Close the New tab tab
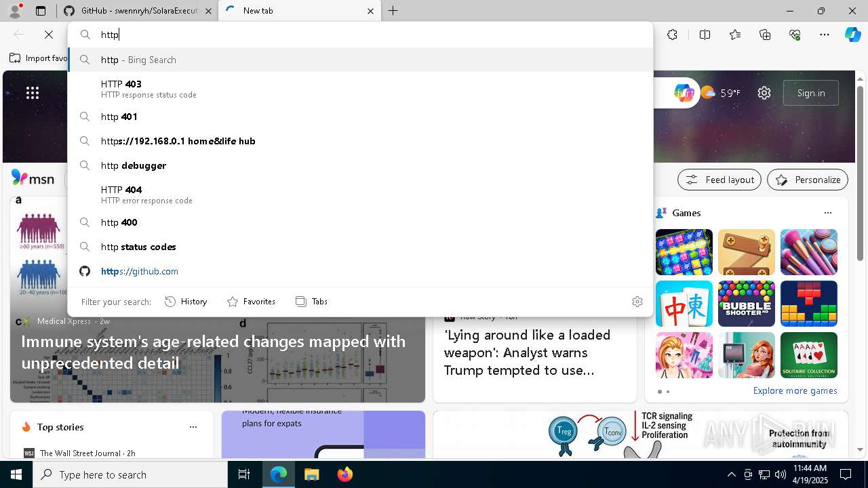 [x=370, y=11]
